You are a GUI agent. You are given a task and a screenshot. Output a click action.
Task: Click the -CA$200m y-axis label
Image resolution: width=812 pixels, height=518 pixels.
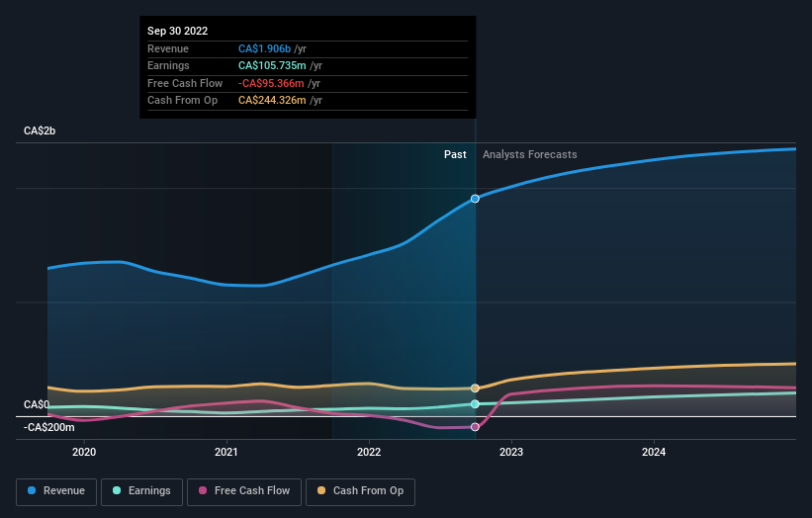pyautogui.click(x=49, y=427)
